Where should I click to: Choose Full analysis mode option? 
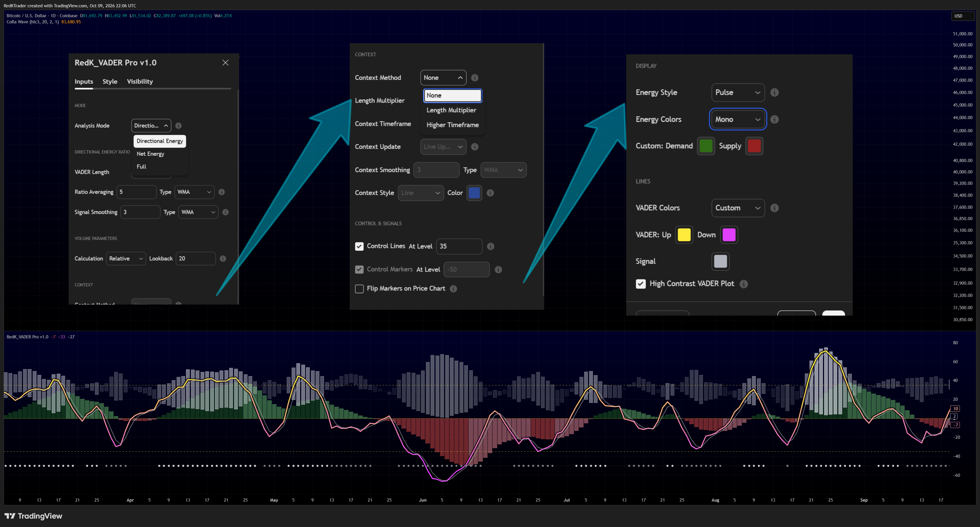click(x=142, y=167)
